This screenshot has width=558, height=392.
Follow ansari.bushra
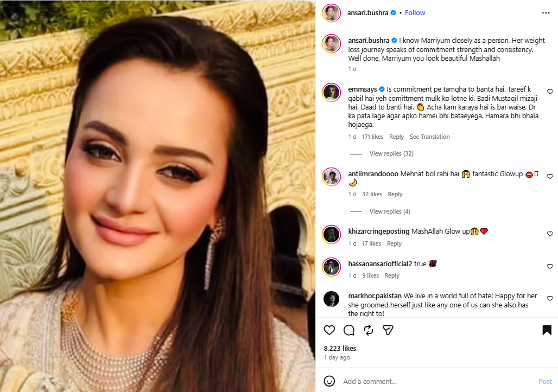click(415, 12)
